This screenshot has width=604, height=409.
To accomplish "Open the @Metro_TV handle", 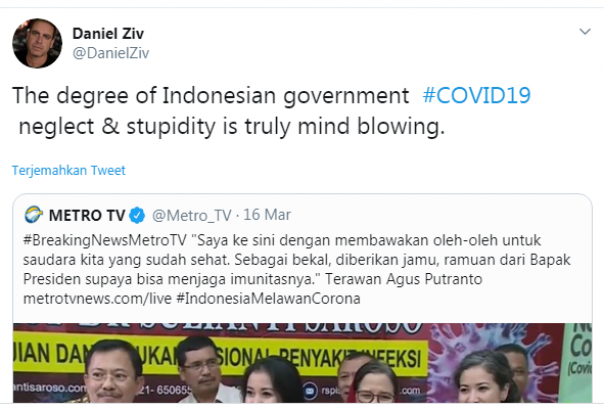I will (192, 215).
